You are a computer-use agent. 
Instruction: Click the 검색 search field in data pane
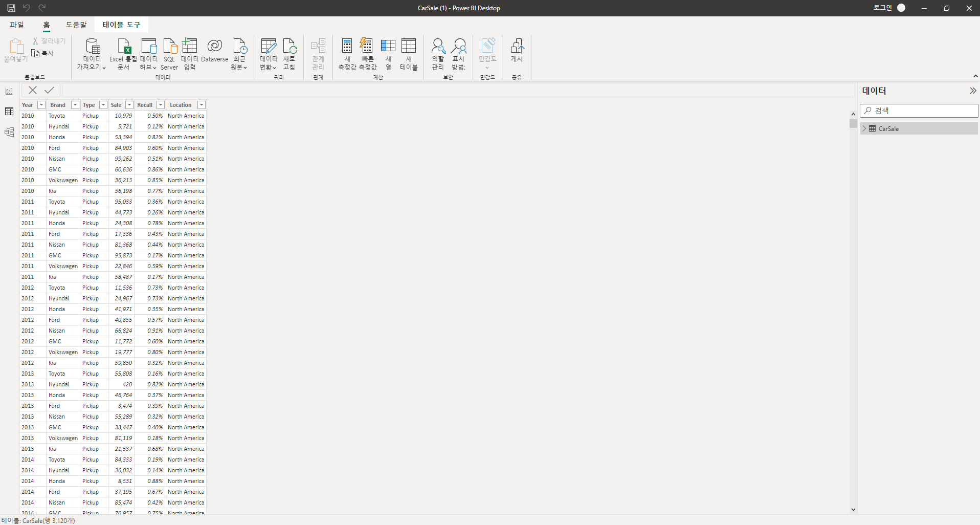919,111
